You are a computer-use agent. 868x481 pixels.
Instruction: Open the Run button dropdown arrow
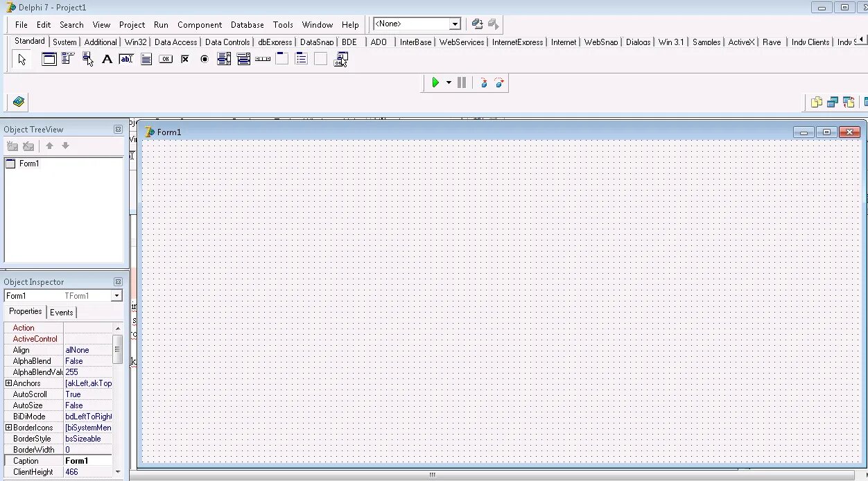449,82
